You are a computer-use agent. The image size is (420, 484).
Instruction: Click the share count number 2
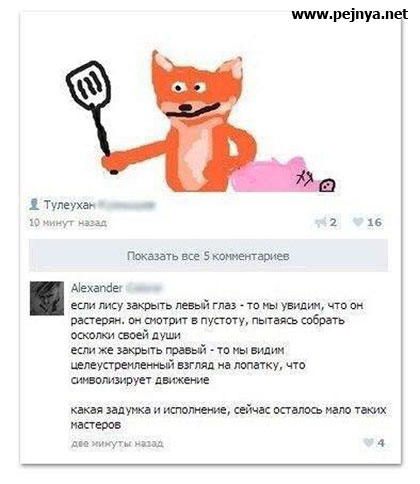click(x=333, y=222)
